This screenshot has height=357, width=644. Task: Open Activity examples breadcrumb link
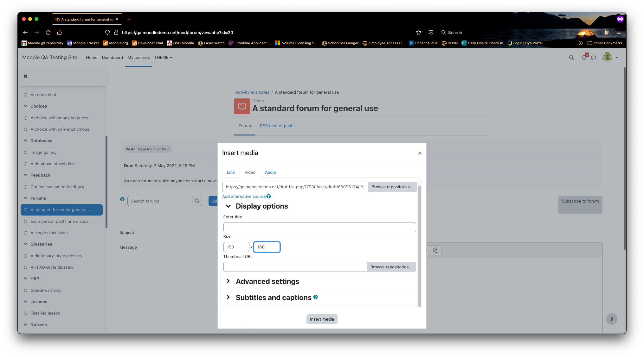tap(252, 92)
